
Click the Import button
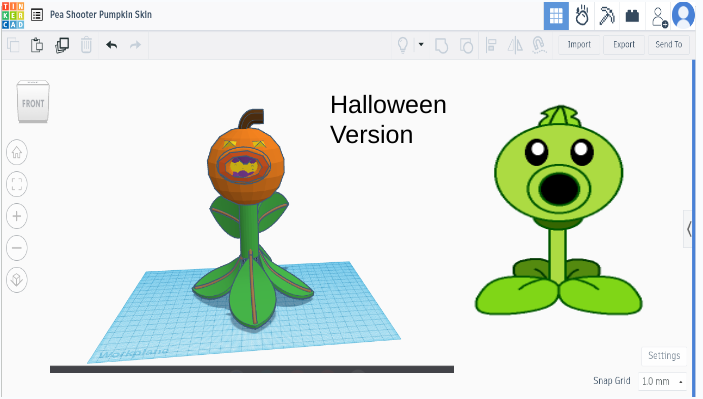pyautogui.click(x=579, y=45)
